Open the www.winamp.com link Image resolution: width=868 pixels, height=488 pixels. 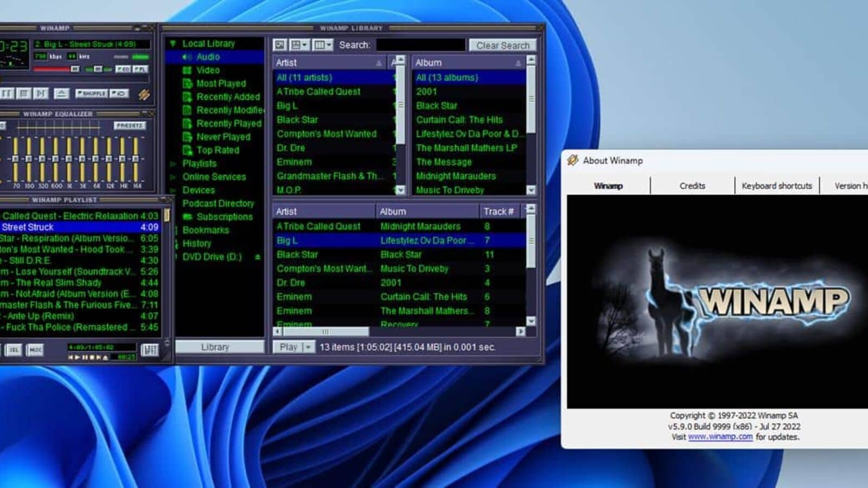click(x=720, y=437)
